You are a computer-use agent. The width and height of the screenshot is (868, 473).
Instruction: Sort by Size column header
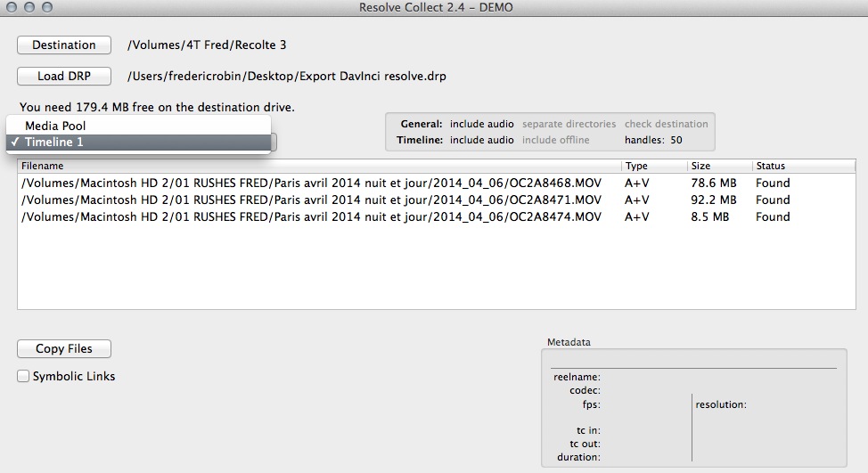tap(720, 166)
